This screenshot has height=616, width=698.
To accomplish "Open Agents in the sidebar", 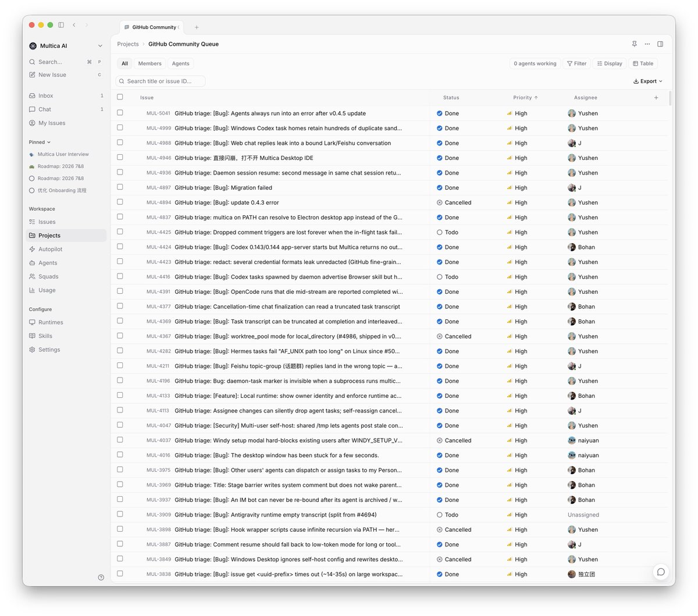I will coord(66,263).
